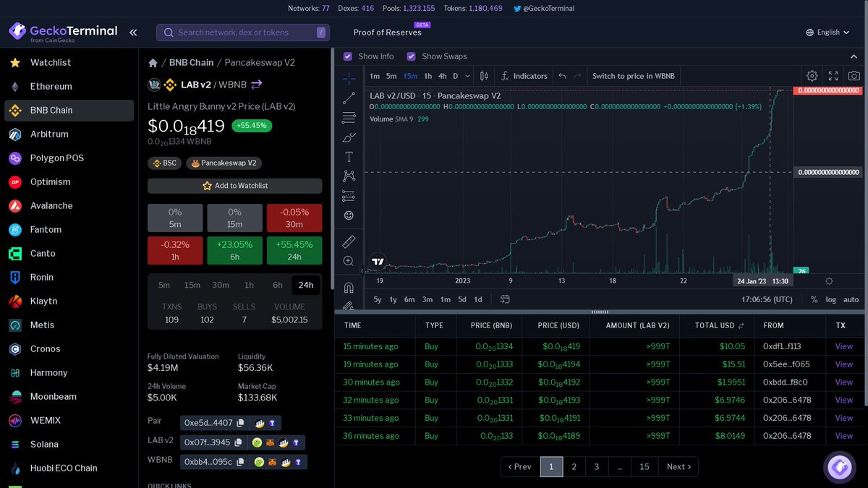Select Solana network in sidebar
Viewport: 868px width, 488px height.
point(69,445)
